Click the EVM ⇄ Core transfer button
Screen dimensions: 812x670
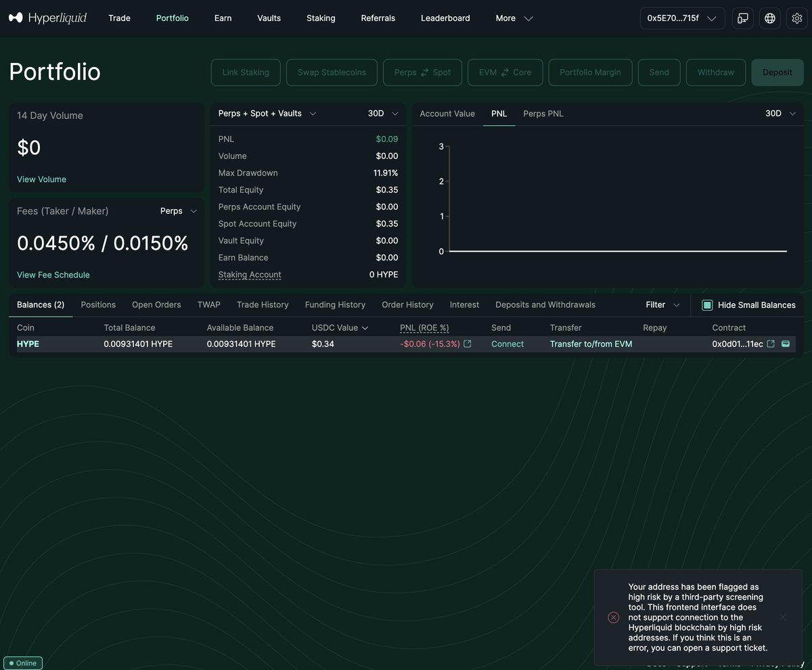tap(505, 72)
